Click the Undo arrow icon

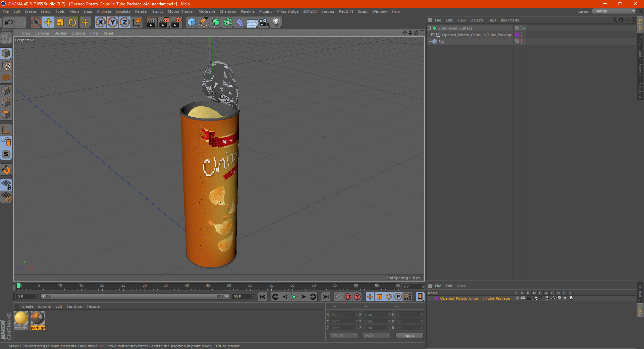coord(9,22)
